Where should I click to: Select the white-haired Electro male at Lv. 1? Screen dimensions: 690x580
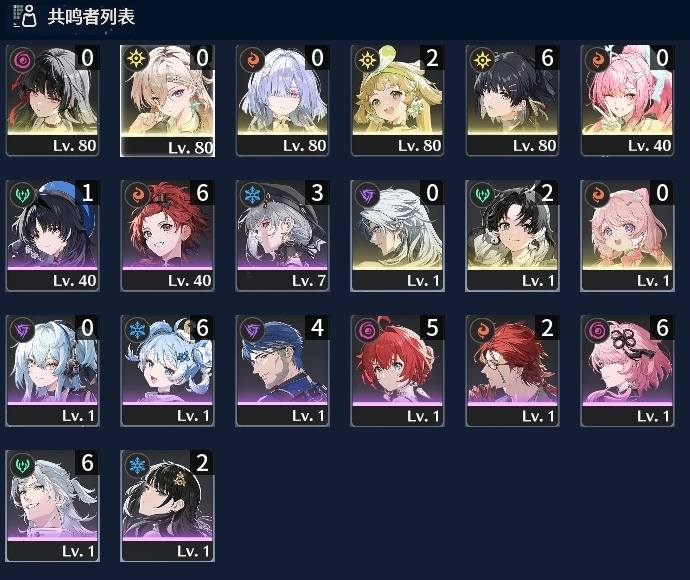click(x=397, y=235)
